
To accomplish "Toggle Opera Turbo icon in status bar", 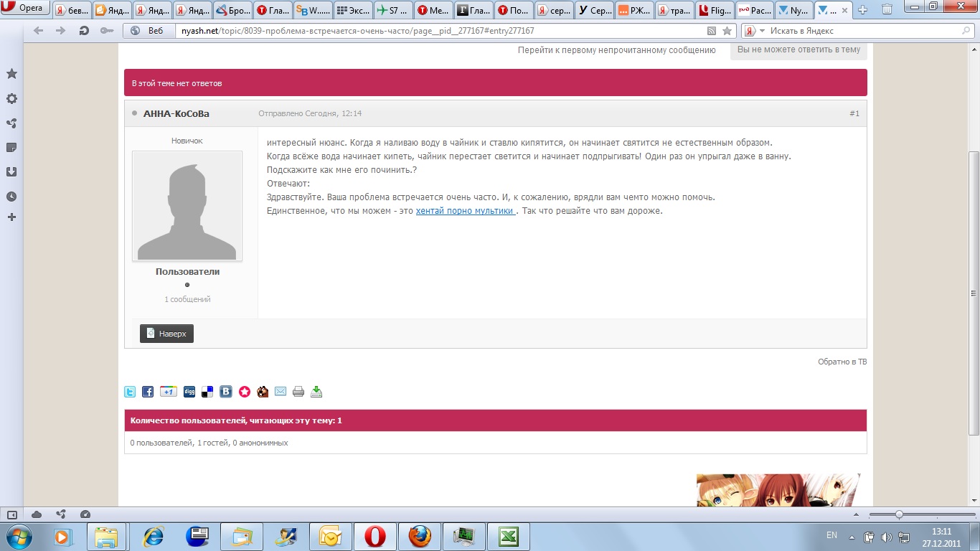I will [85, 514].
